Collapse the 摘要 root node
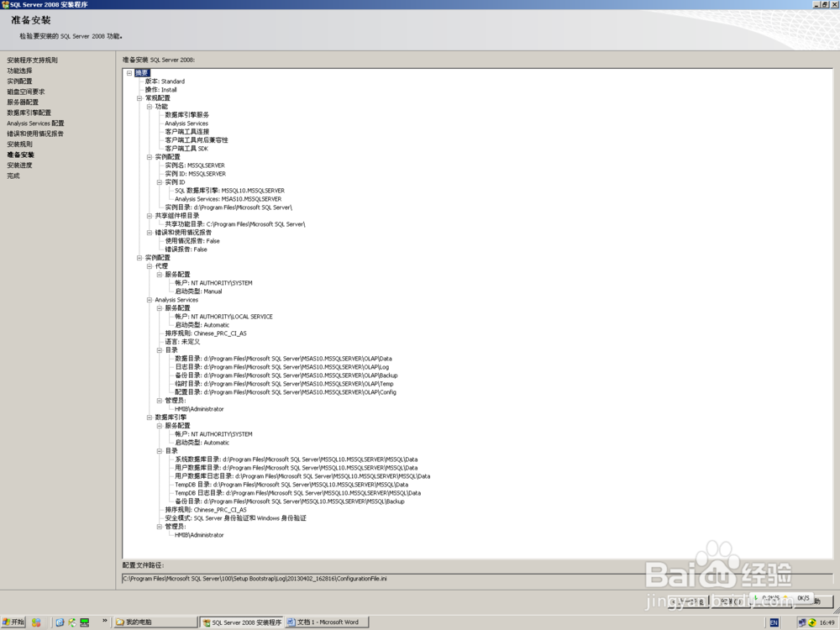The width and height of the screenshot is (840, 630). (x=129, y=73)
